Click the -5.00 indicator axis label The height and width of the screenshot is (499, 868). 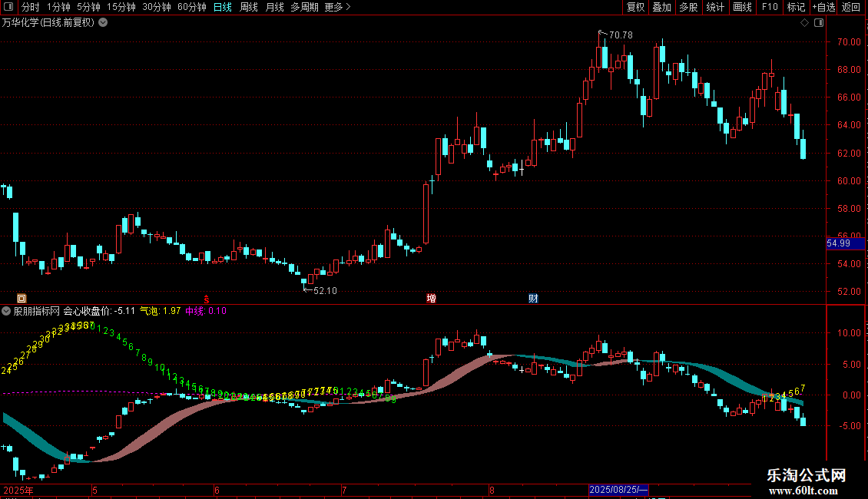click(849, 426)
